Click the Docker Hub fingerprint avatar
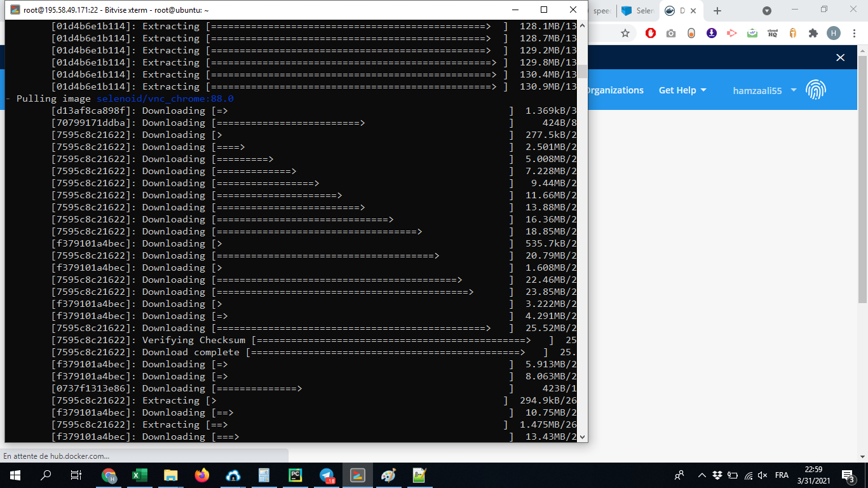 [x=816, y=90]
